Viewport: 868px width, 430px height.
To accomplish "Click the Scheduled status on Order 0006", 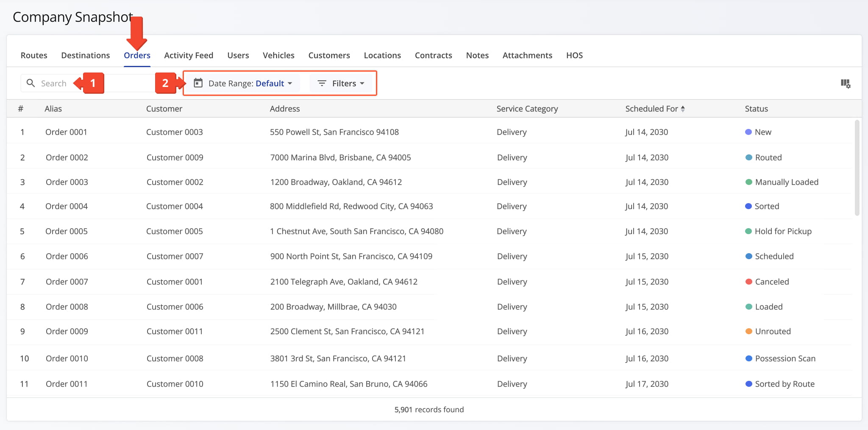I will 774,256.
